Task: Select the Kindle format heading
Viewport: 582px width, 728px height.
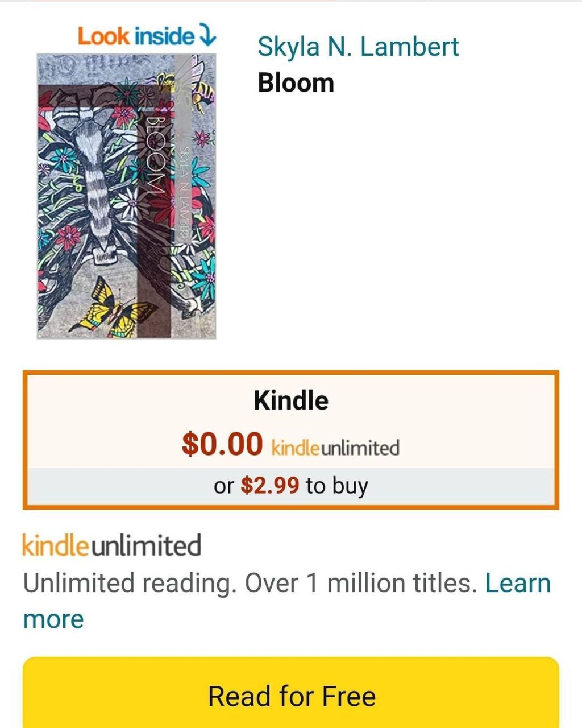Action: [291, 400]
